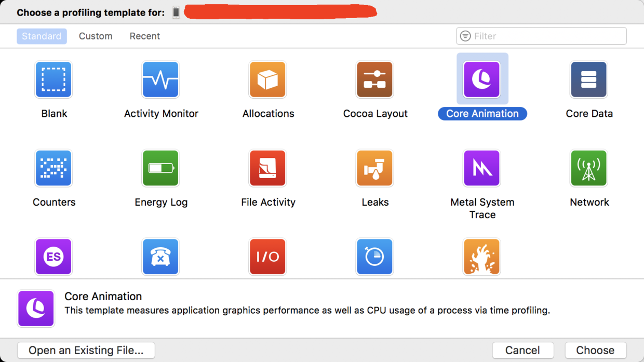Click the device icon beside template title
Screen dimensions: 644x362
[176, 12]
